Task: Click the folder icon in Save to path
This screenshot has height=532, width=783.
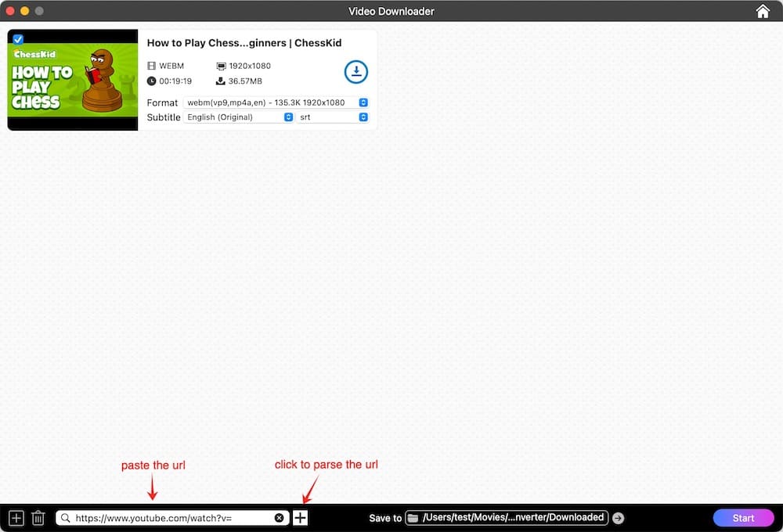Action: tap(413, 518)
